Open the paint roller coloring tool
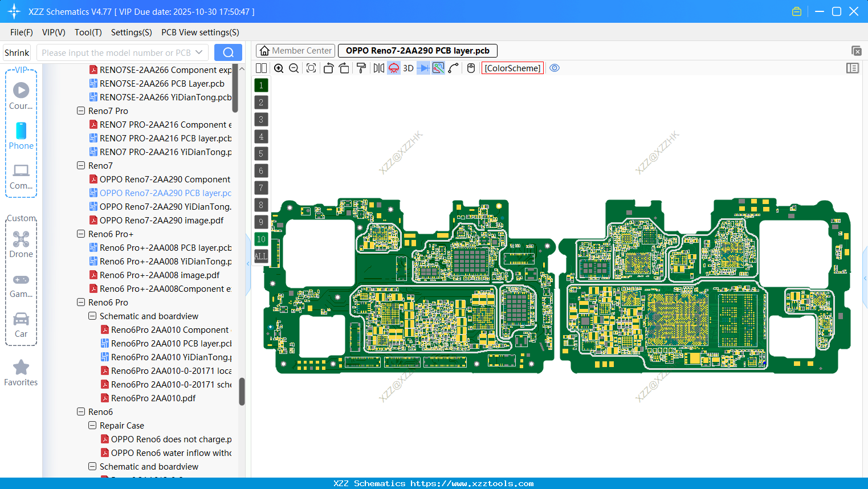 (x=360, y=68)
